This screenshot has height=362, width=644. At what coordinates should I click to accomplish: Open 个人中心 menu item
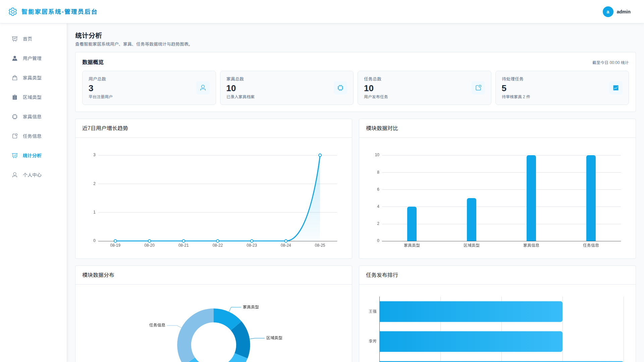click(x=34, y=175)
